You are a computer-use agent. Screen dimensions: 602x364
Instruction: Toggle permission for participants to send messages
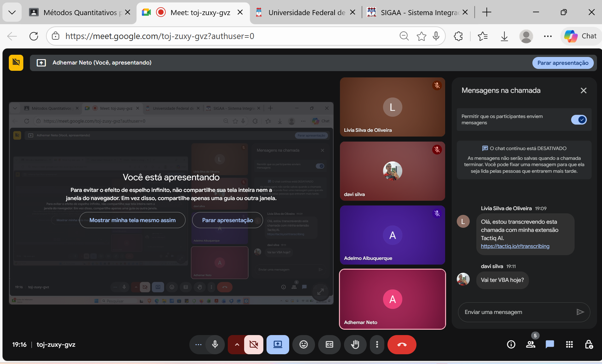click(579, 120)
